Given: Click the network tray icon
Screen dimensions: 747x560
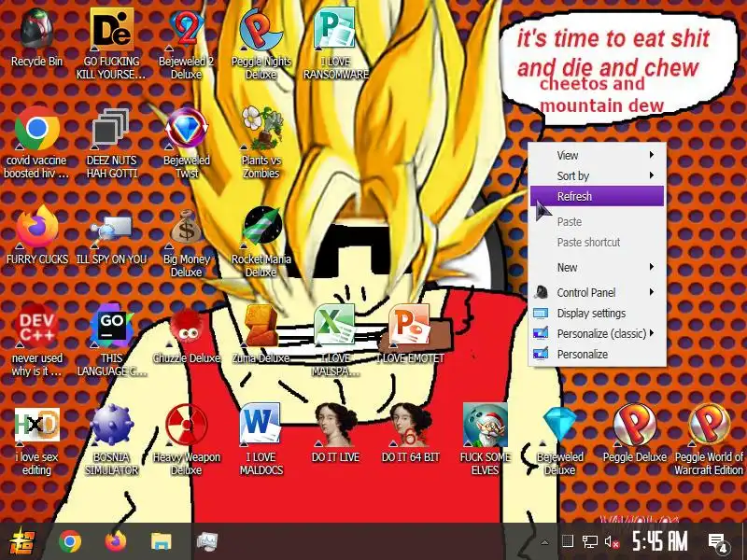Looking at the screenshot, I should [590, 541].
